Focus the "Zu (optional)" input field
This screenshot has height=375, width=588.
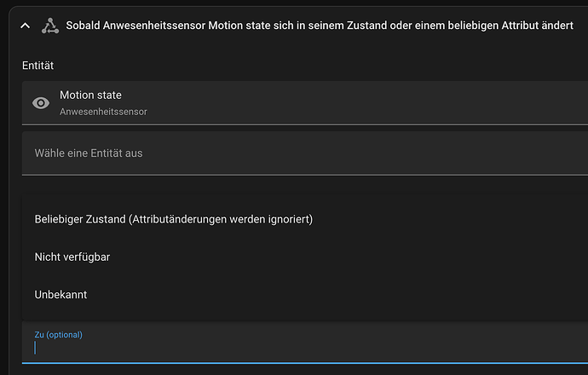[x=305, y=343]
